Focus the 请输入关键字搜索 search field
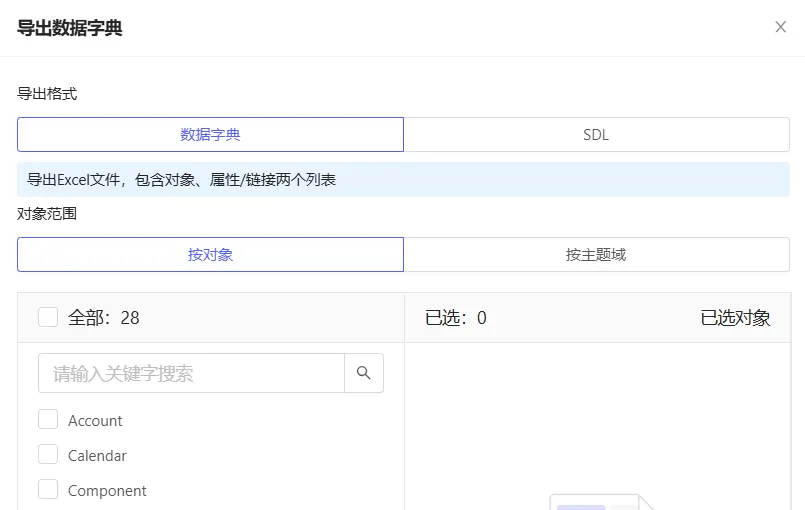 191,373
